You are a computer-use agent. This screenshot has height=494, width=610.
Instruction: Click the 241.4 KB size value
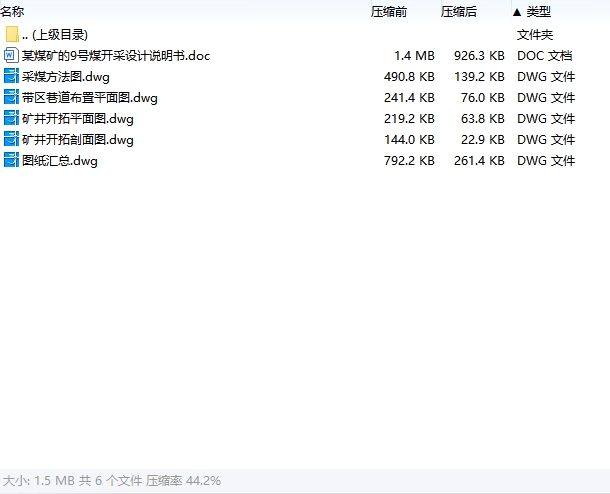point(409,98)
